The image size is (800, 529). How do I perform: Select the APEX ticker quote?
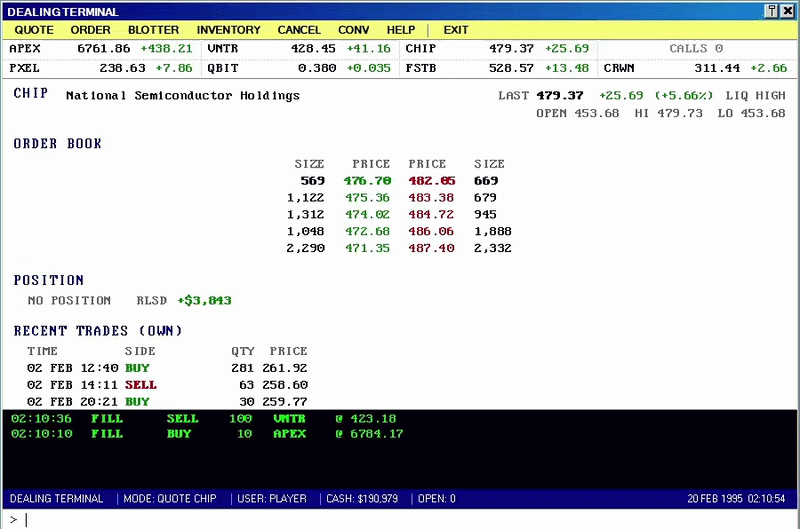(101, 48)
